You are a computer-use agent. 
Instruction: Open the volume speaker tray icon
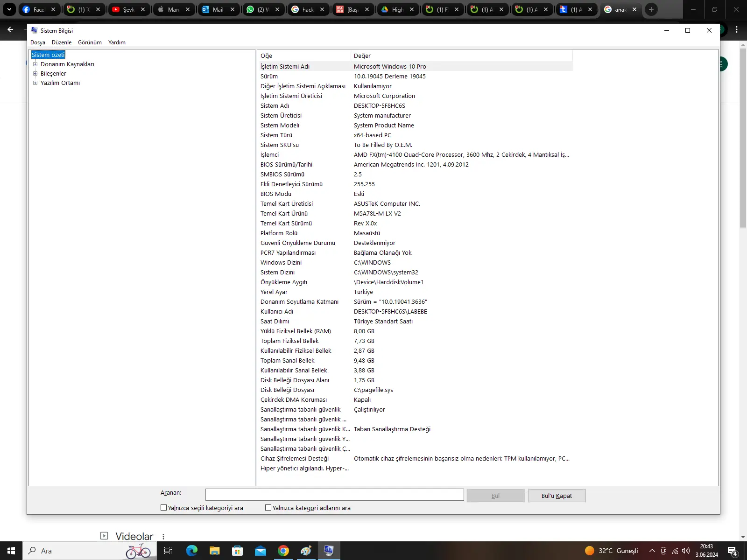[686, 551]
